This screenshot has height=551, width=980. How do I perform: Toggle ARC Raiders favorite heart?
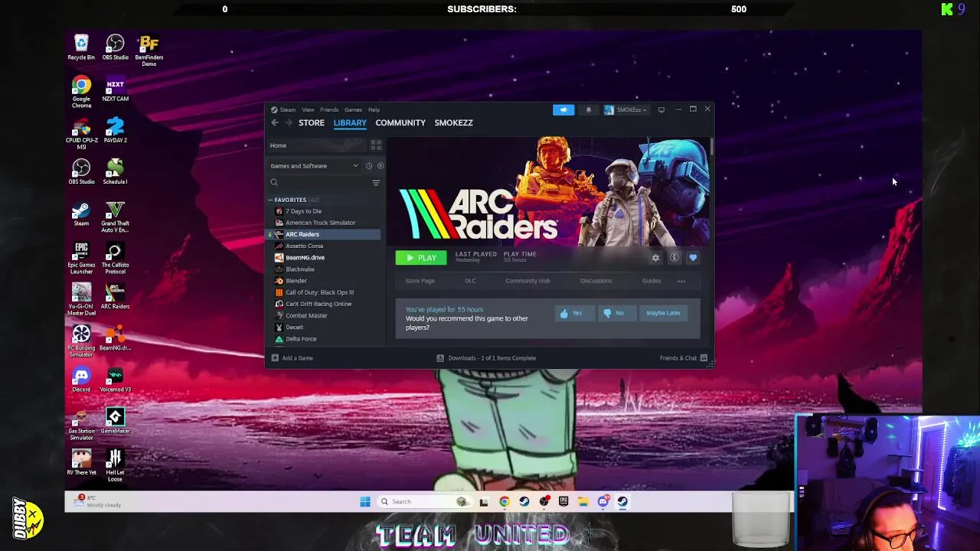(x=693, y=258)
